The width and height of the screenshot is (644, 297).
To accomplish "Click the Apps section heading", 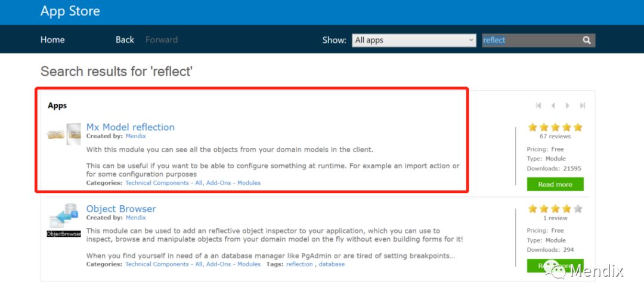I will tap(57, 106).
